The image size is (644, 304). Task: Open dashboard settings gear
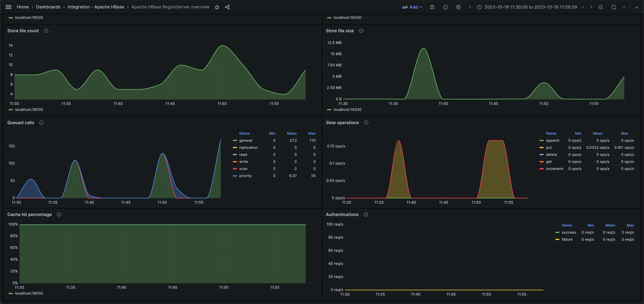[458, 7]
